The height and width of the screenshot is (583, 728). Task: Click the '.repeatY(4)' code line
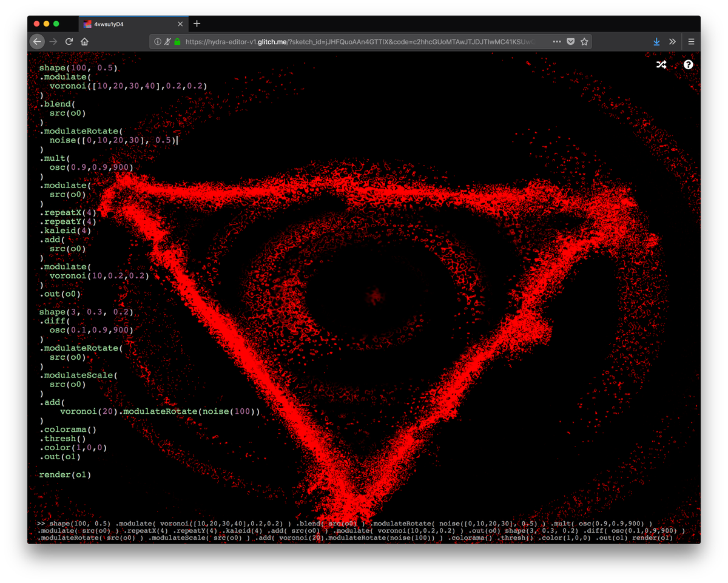(68, 222)
